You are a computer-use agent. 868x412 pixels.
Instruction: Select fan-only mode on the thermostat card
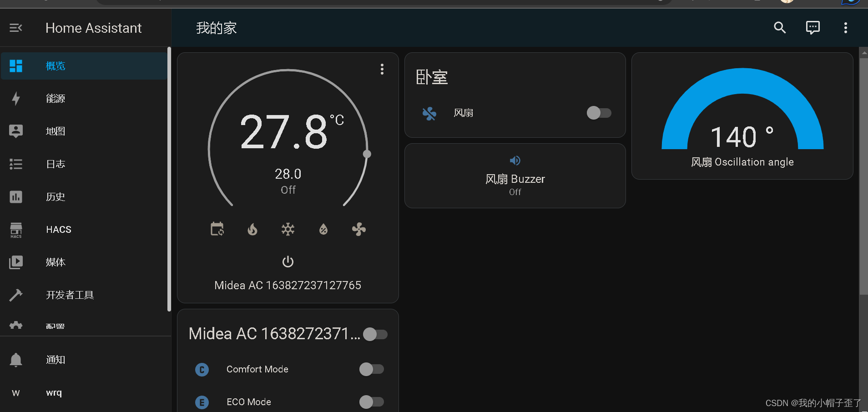[358, 230]
